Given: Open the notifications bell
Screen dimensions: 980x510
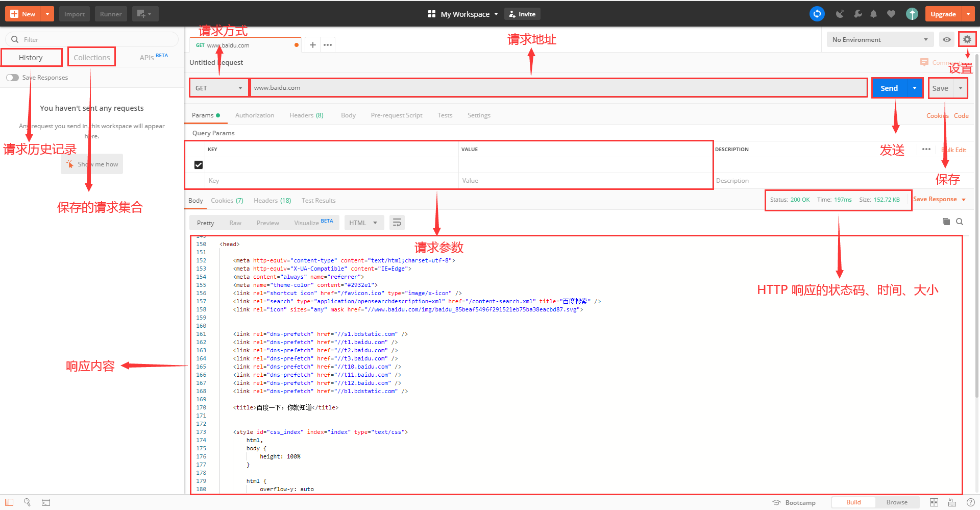Looking at the screenshot, I should click(x=874, y=14).
